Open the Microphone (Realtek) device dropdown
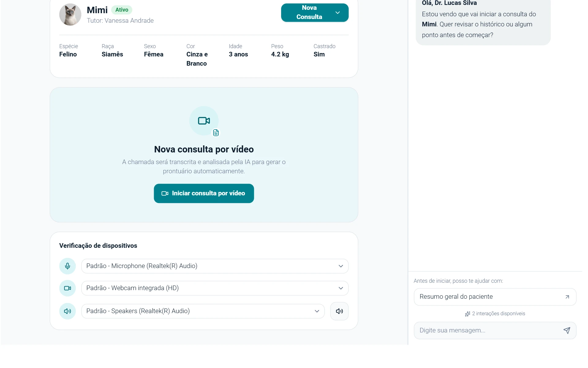Image resolution: width=588 pixels, height=368 pixels. coord(215,266)
